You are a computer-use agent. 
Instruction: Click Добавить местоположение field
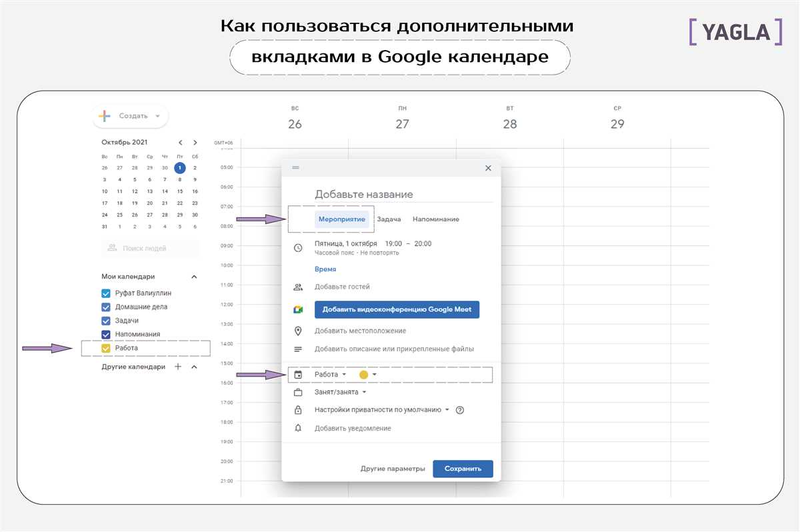point(360,331)
